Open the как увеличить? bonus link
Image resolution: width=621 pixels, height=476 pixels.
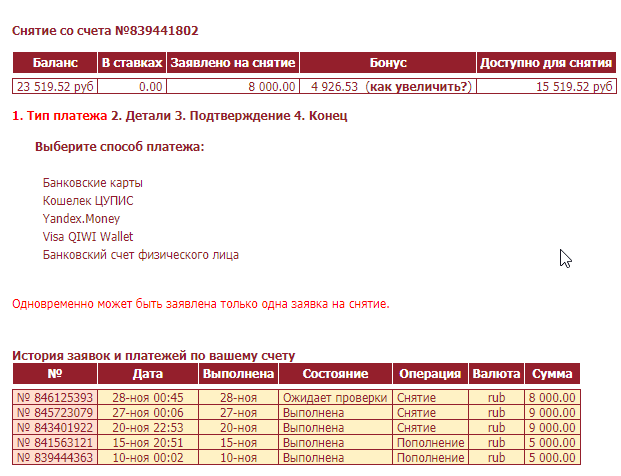point(419,86)
